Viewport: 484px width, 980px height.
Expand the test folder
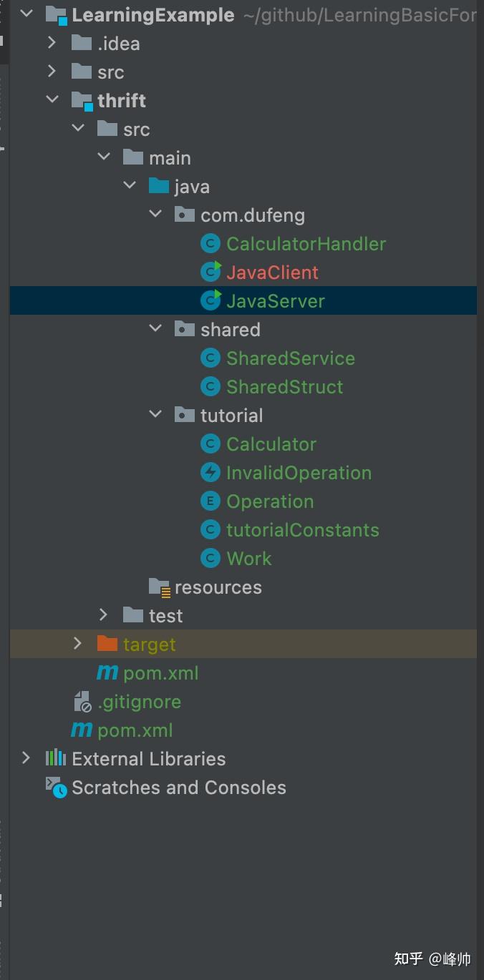104,615
